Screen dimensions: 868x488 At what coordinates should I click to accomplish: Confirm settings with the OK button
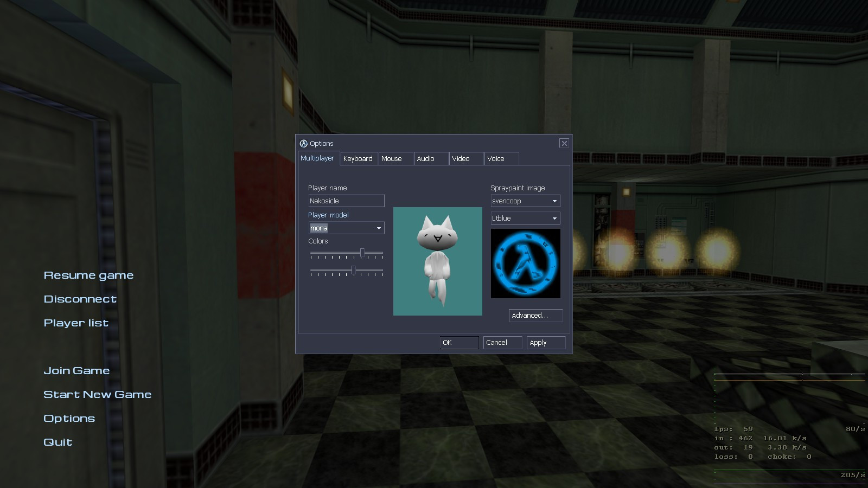click(458, 342)
